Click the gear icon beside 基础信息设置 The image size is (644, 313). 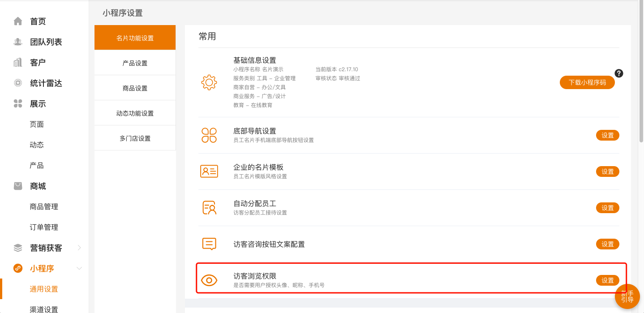209,82
